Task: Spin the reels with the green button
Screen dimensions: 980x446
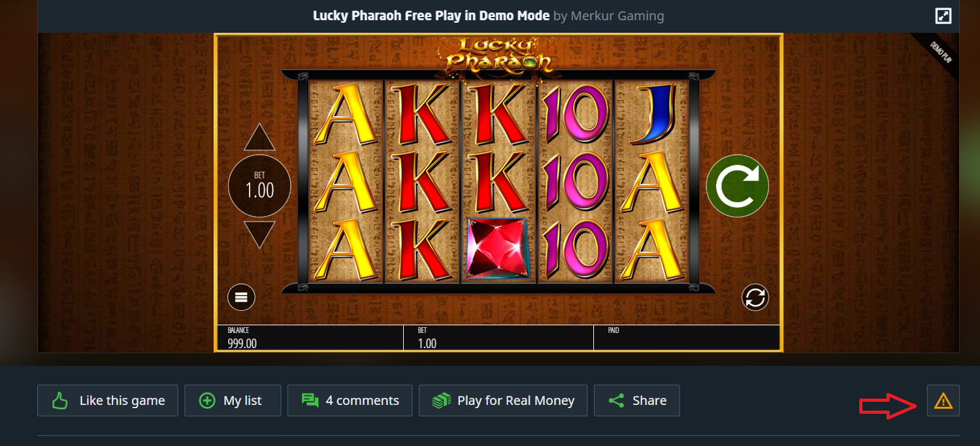Action: tap(737, 186)
